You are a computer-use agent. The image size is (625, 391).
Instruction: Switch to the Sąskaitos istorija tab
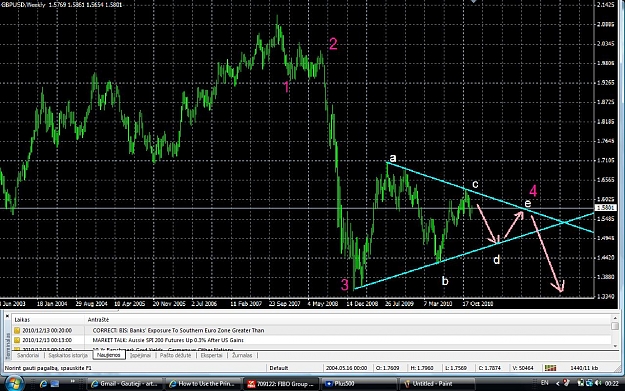pos(68,355)
